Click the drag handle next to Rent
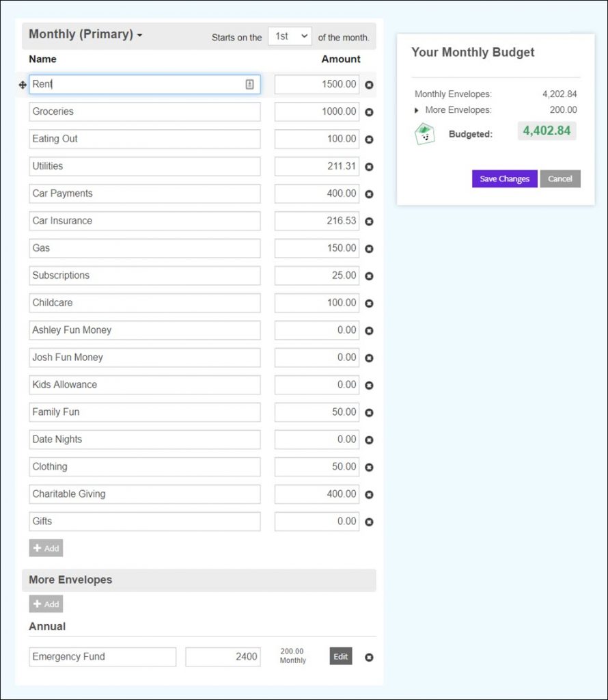Viewport: 608px width, 700px height. (x=23, y=85)
